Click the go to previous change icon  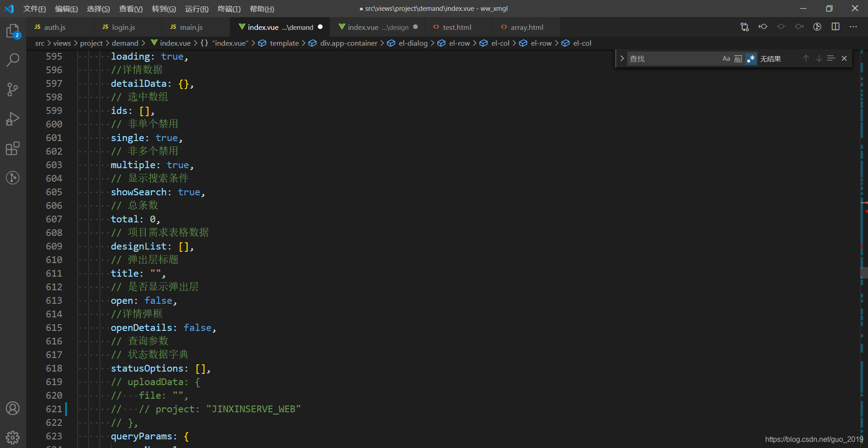pyautogui.click(x=763, y=27)
